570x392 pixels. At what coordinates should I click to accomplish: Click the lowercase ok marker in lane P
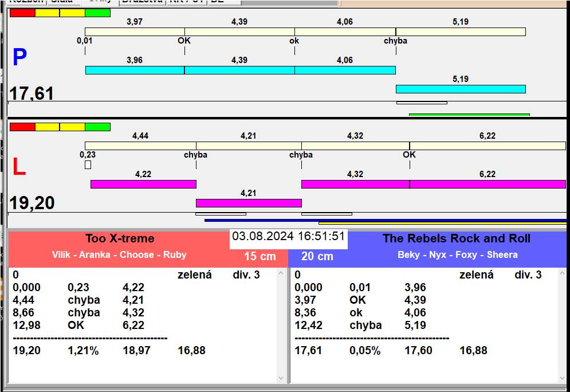pyautogui.click(x=294, y=41)
